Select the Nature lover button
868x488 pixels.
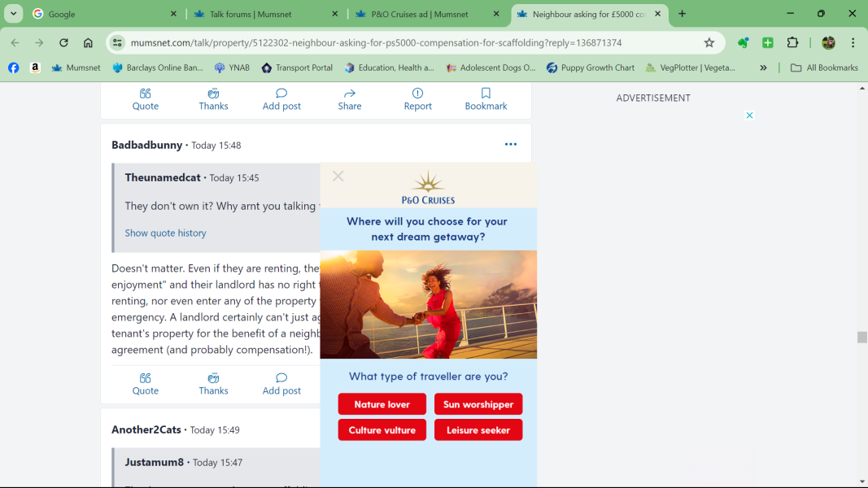382,404
